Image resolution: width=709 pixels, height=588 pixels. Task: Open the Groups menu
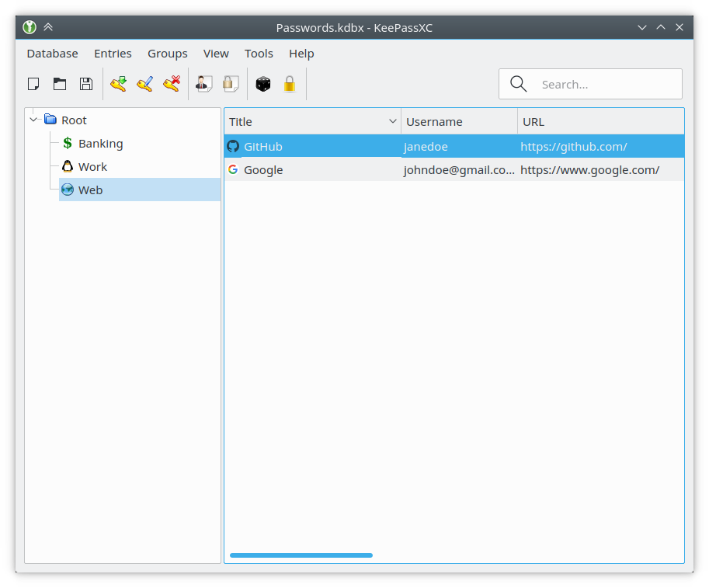pos(167,54)
